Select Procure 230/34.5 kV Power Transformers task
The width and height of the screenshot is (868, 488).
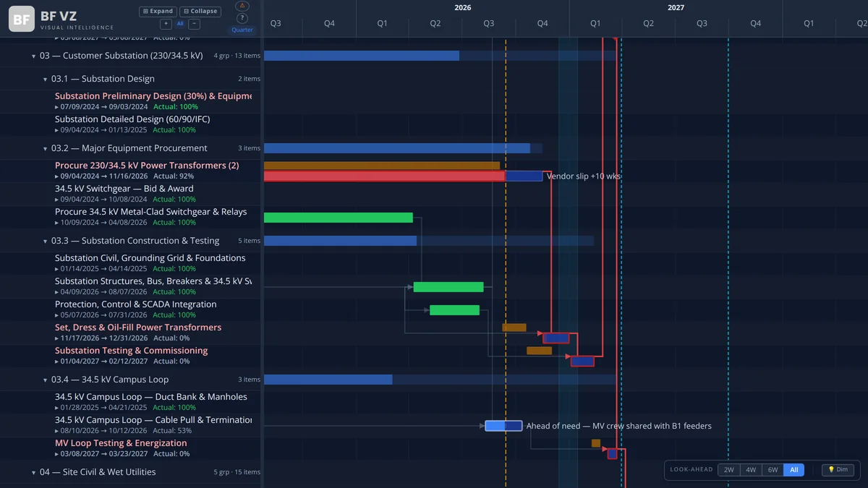147,166
